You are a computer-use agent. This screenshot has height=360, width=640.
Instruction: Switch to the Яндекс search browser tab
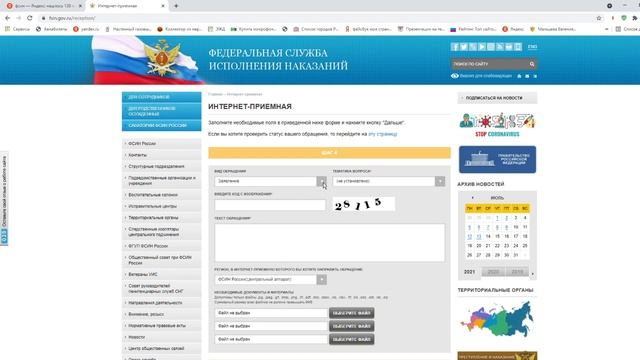coord(44,6)
